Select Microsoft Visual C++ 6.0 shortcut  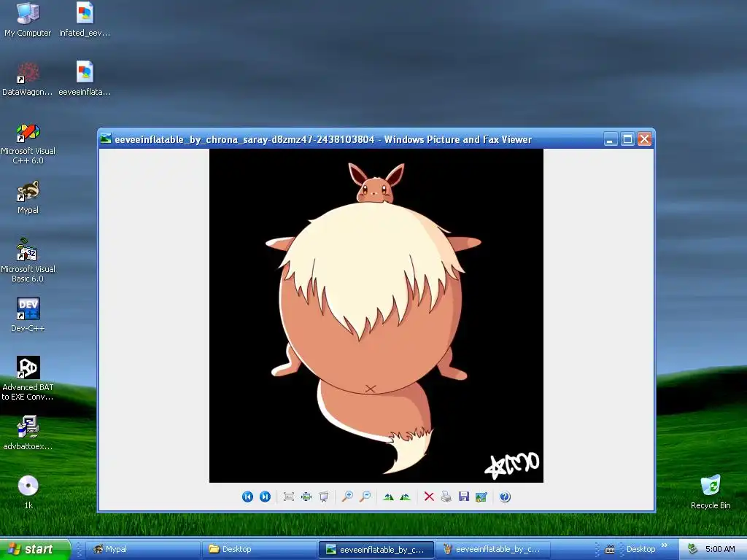28,144
